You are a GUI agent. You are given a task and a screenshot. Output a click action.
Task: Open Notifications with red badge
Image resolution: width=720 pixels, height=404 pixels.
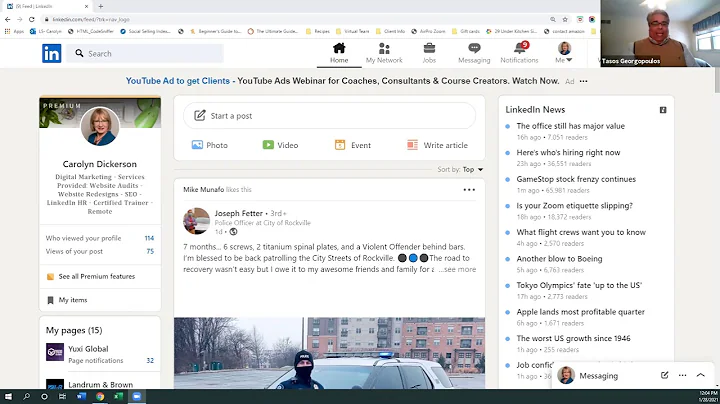[x=519, y=53]
